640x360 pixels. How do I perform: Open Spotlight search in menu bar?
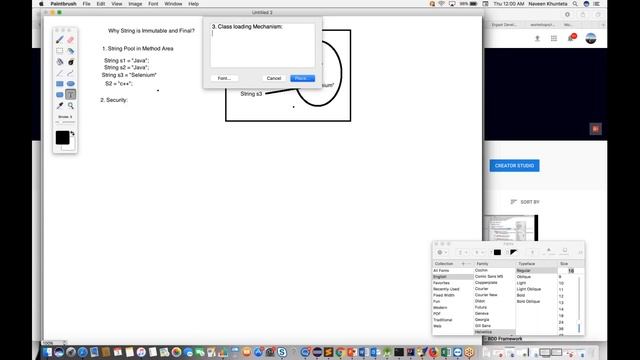[x=575, y=4]
